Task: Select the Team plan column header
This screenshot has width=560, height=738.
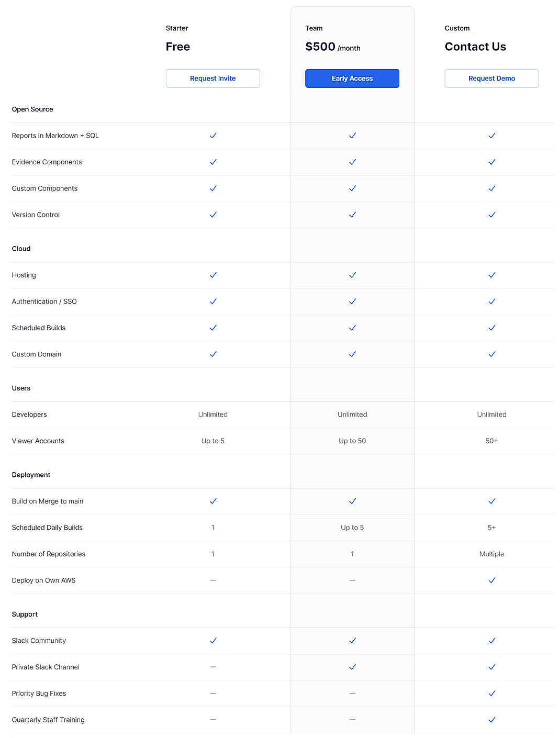Action: click(x=313, y=28)
